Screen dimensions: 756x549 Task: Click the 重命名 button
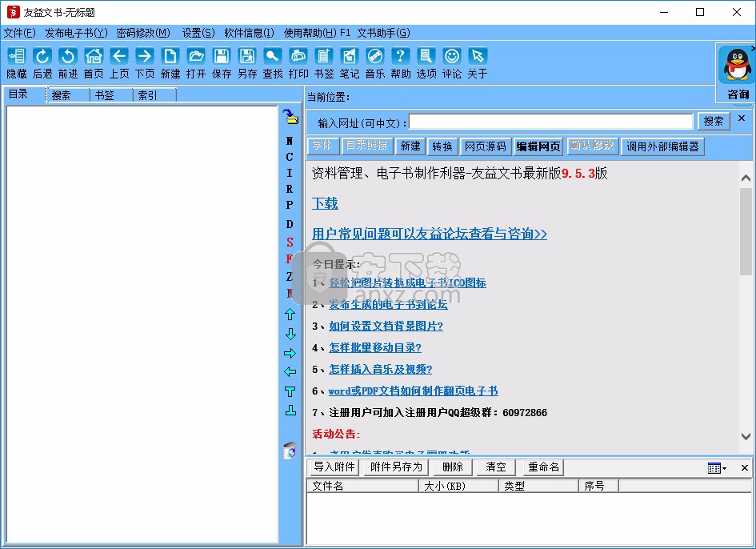[543, 467]
